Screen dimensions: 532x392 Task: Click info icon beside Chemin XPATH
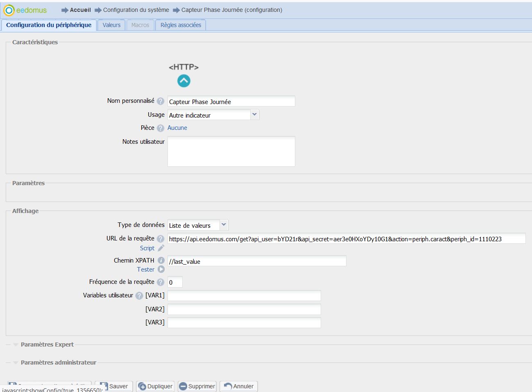[161, 261]
